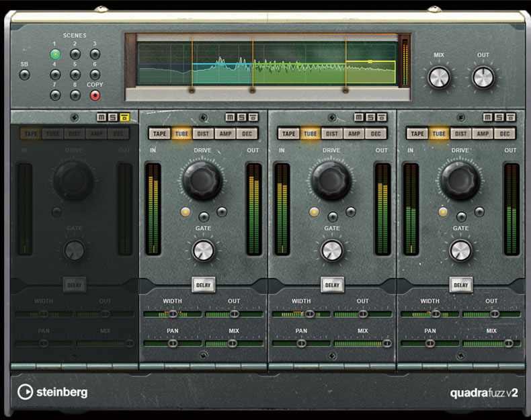Image resolution: width=531 pixels, height=420 pixels.
Task: Mute band 2 with M icon
Action: click(x=231, y=118)
